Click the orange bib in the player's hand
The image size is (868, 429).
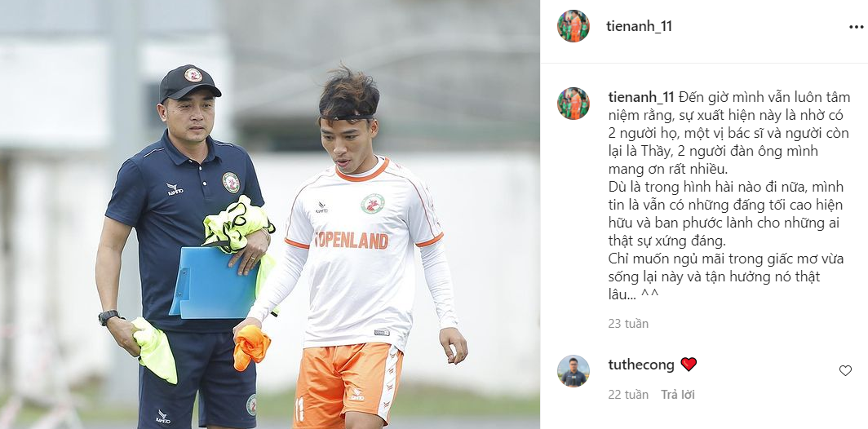pos(251,347)
